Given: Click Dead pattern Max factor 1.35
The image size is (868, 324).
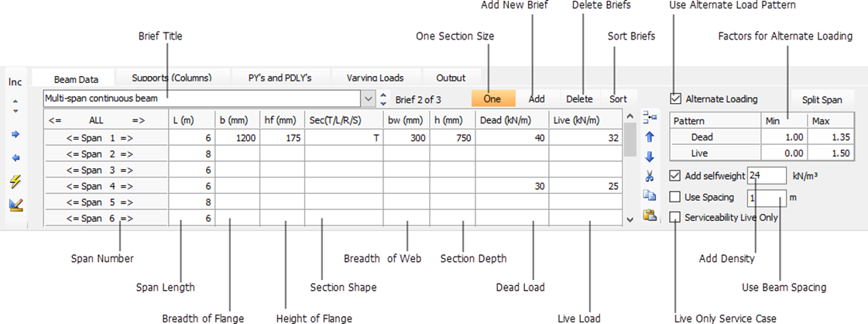Looking at the screenshot, I should 829,136.
